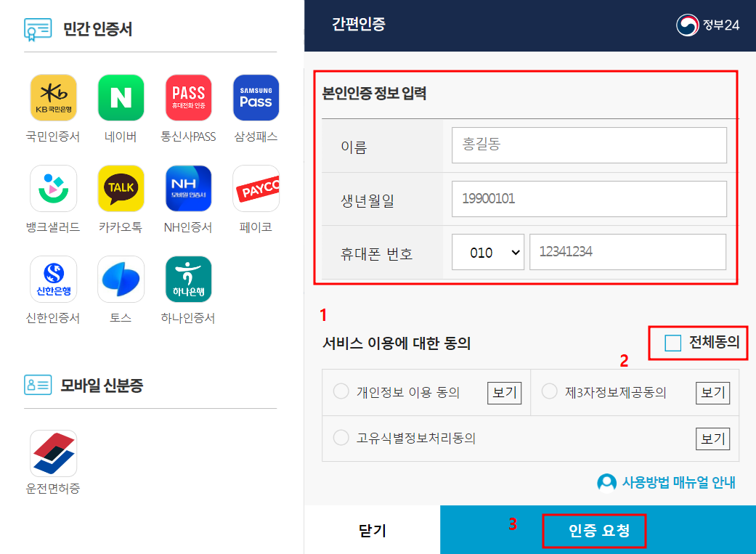
Task: Click the 페이코 label text
Action: point(256,227)
